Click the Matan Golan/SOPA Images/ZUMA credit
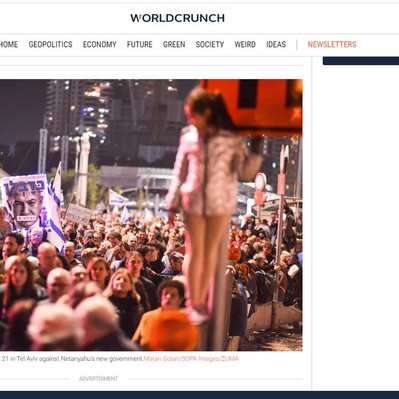The image size is (399, 399). pyautogui.click(x=191, y=359)
